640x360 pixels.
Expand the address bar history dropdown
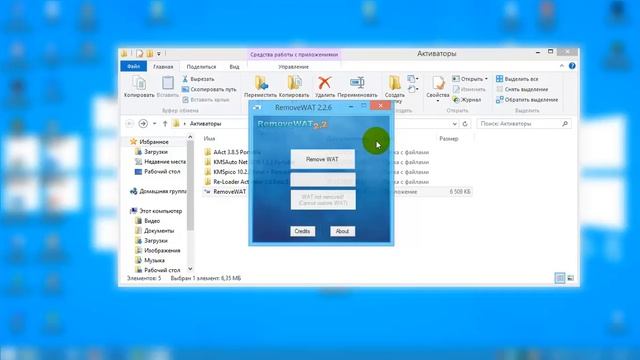coord(455,124)
